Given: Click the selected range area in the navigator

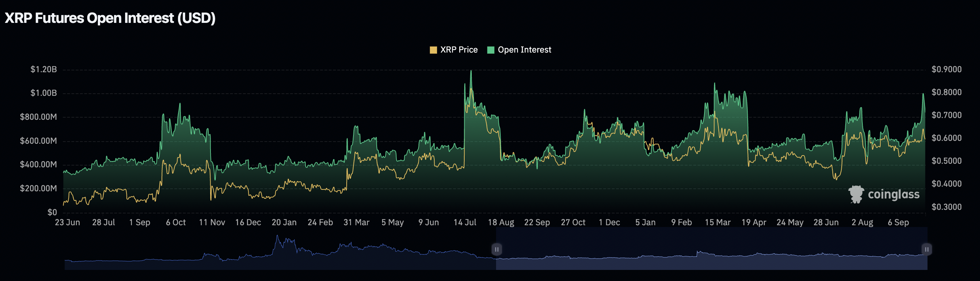Looking at the screenshot, I should point(712,248).
